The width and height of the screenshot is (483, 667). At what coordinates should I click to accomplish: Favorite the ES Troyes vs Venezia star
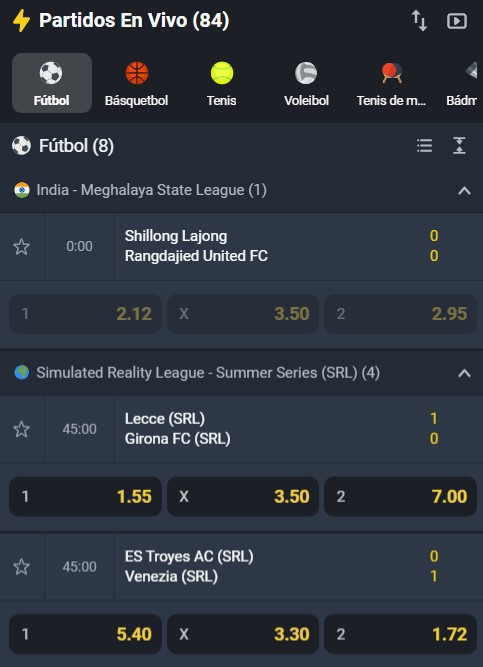[x=22, y=567]
